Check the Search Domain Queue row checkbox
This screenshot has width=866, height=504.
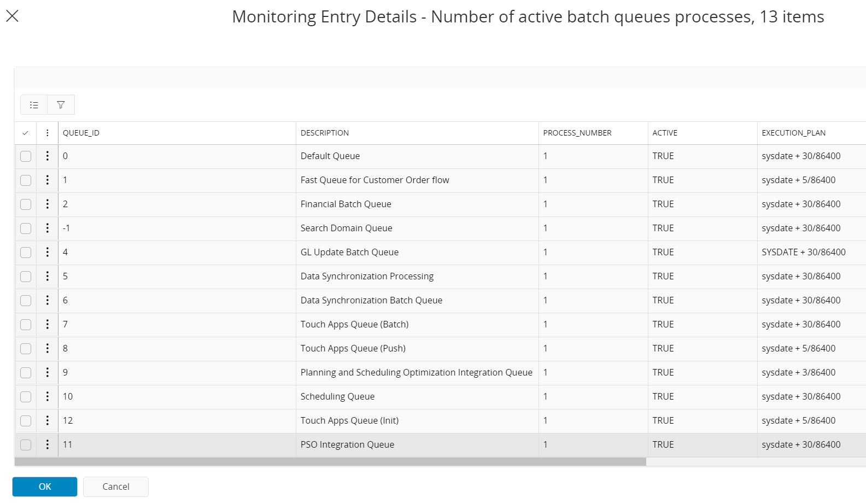[26, 228]
